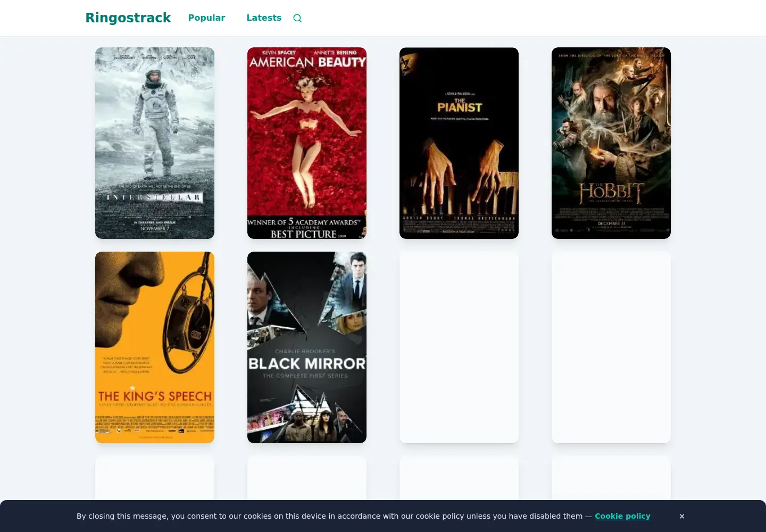The image size is (766, 532).
Task: View The Pianist movie poster
Action: (459, 143)
